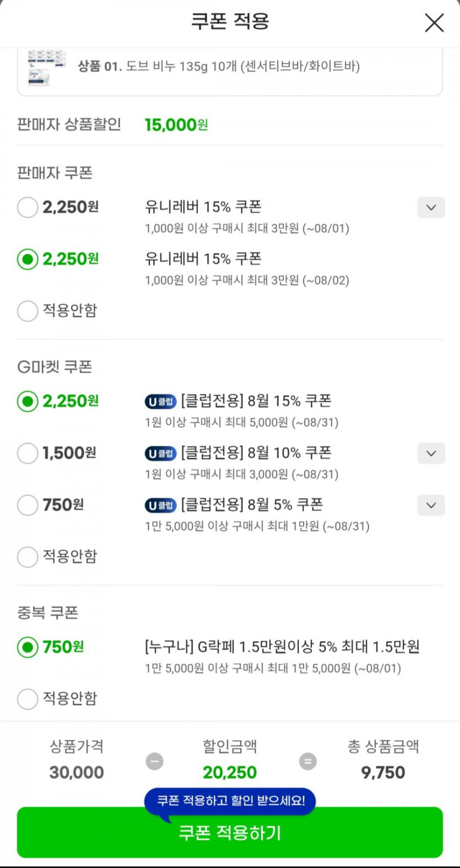Select the 누구나 G락페 750원 중복 coupon
This screenshot has height=868, width=460.
[x=28, y=647]
